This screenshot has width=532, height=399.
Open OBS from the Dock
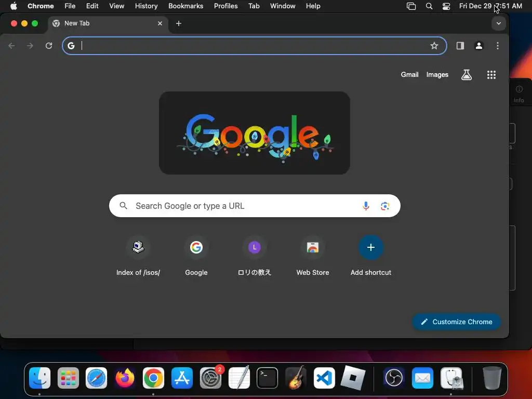(394, 378)
